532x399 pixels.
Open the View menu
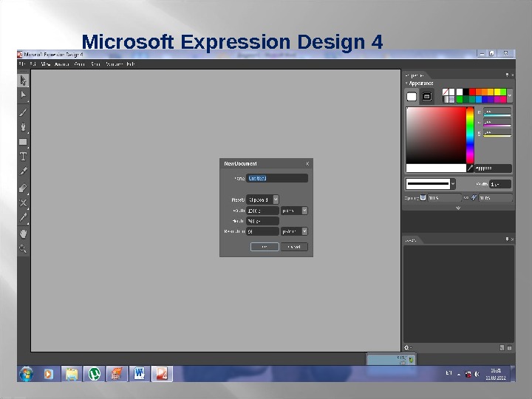tap(46, 64)
